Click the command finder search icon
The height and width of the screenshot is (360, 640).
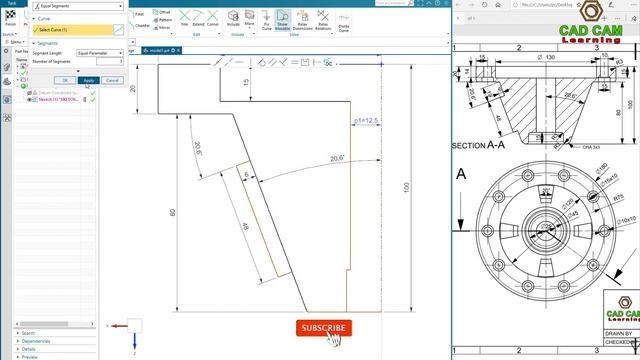click(410, 3)
